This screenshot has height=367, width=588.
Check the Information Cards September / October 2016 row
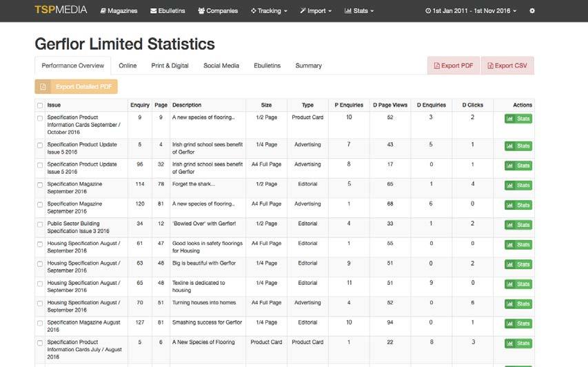point(40,118)
